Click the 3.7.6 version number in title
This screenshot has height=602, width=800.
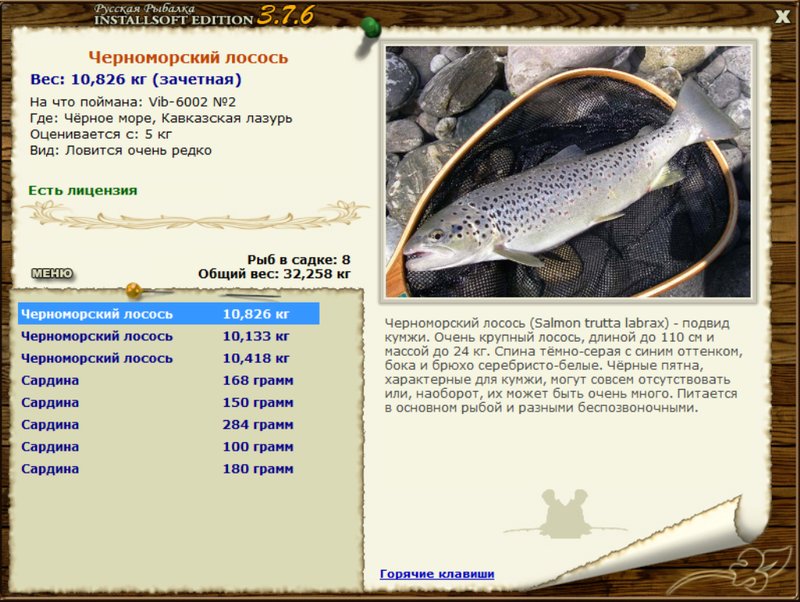pyautogui.click(x=285, y=15)
